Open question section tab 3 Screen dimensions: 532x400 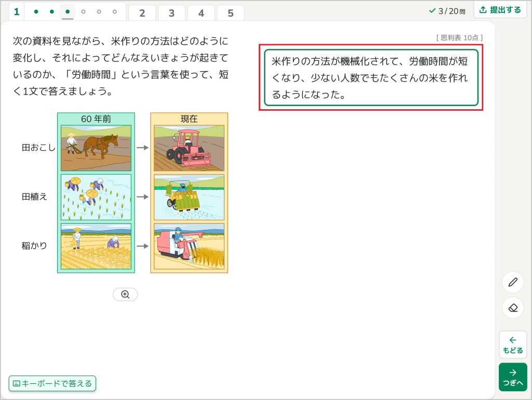point(171,13)
